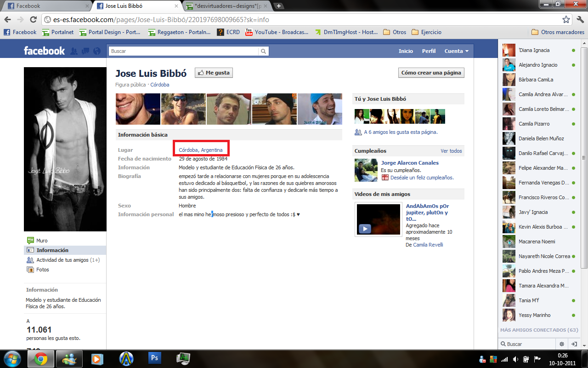Image resolution: width=588 pixels, height=368 pixels.
Task: Open the Facebook friend requests icon
Action: point(73,51)
